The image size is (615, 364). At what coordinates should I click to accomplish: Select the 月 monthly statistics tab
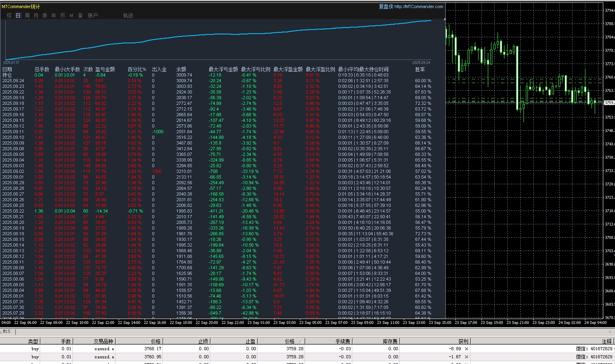[36, 15]
